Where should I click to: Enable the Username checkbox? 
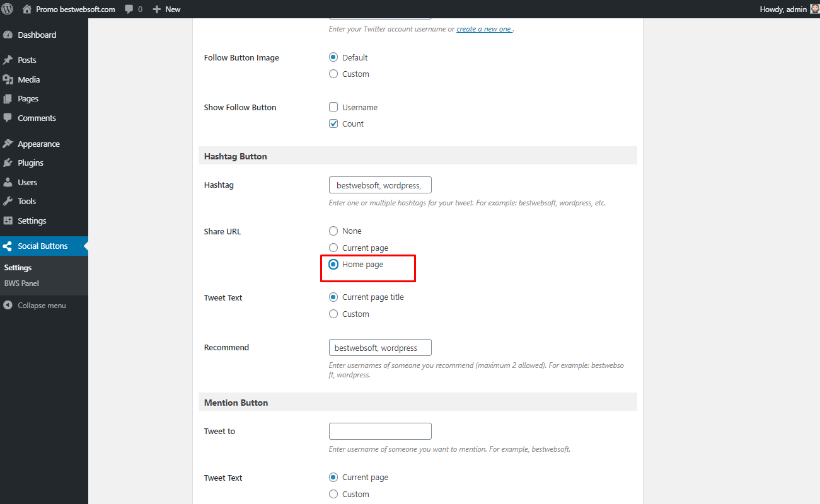333,107
